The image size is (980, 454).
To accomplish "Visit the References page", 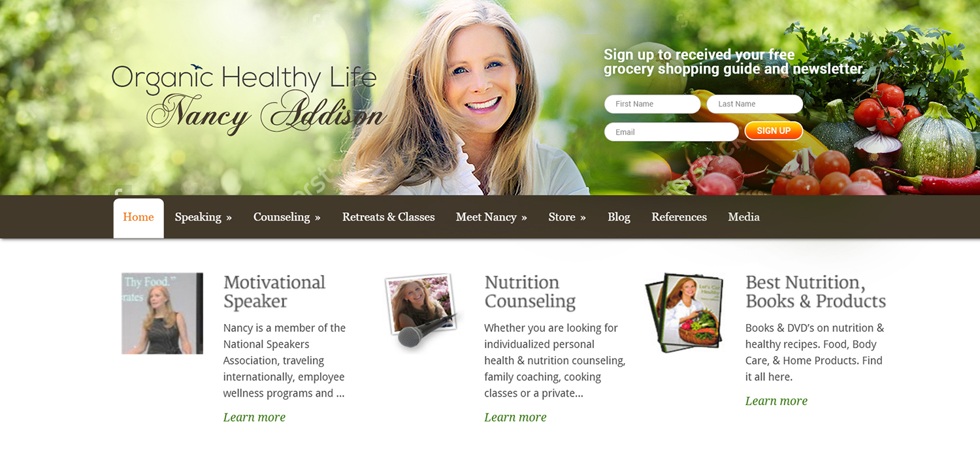I will (x=679, y=217).
